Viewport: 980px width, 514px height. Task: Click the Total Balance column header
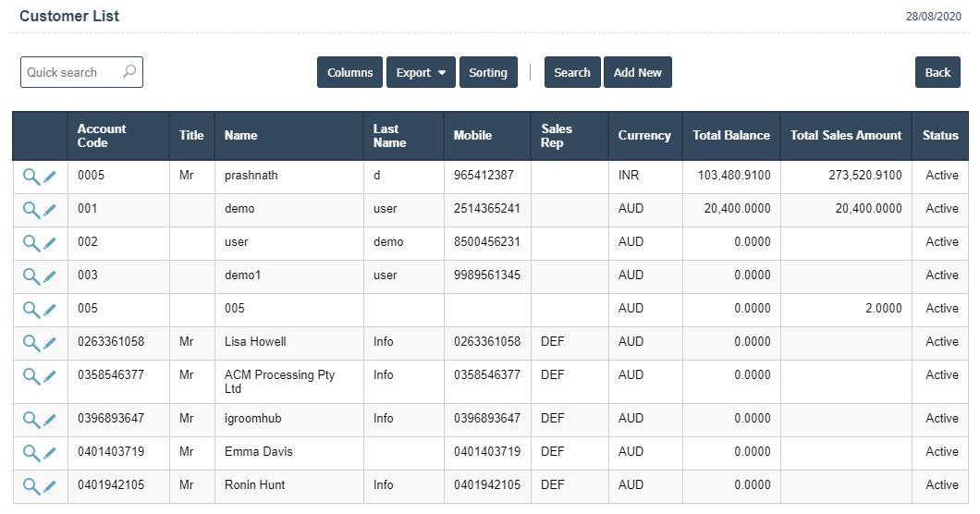730,136
